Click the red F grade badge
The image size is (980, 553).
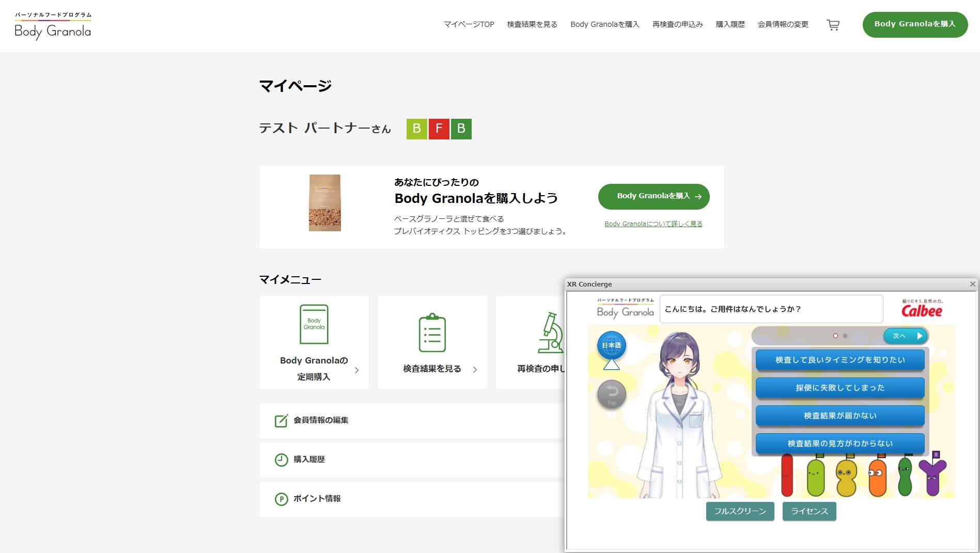pos(439,129)
